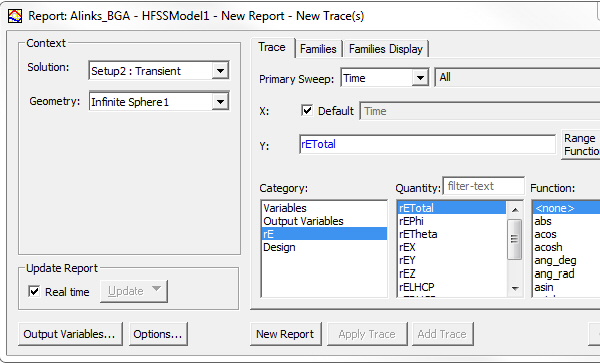This screenshot has width=600, height=363.
Task: Click the Quantity list scroll up arrow
Action: pos(515,209)
